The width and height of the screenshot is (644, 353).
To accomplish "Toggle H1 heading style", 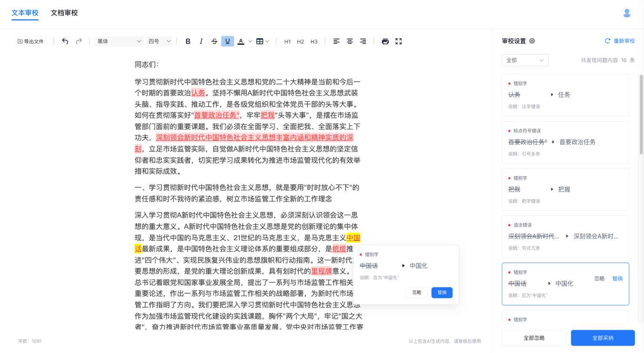I will [x=288, y=42].
